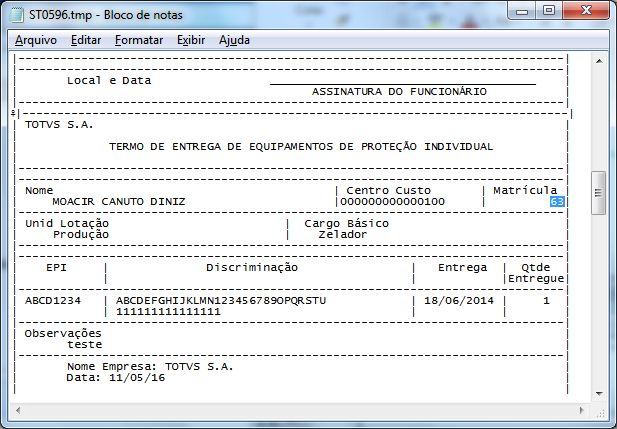Viewport: 617px width, 429px height.
Task: Click the line 111111111111111
Action: click(x=168, y=312)
